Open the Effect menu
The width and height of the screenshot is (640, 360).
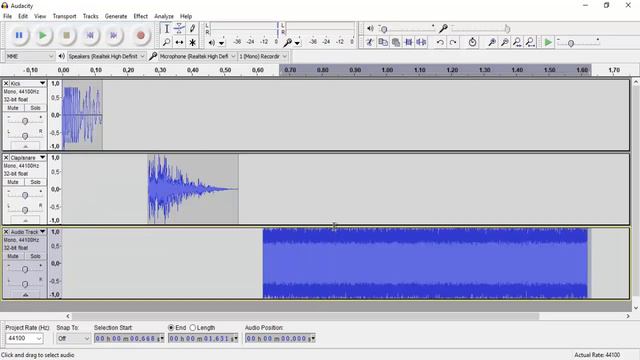(x=140, y=16)
